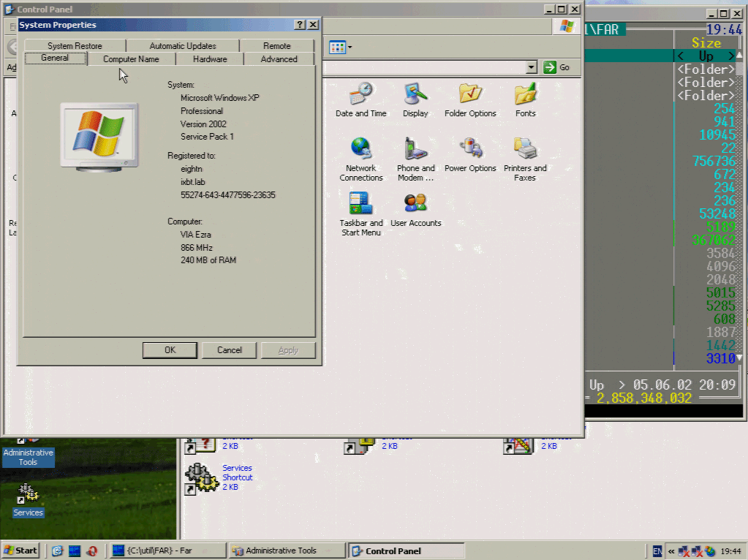Switch to the Computer Name tab
The width and height of the screenshot is (748, 560).
tap(131, 59)
